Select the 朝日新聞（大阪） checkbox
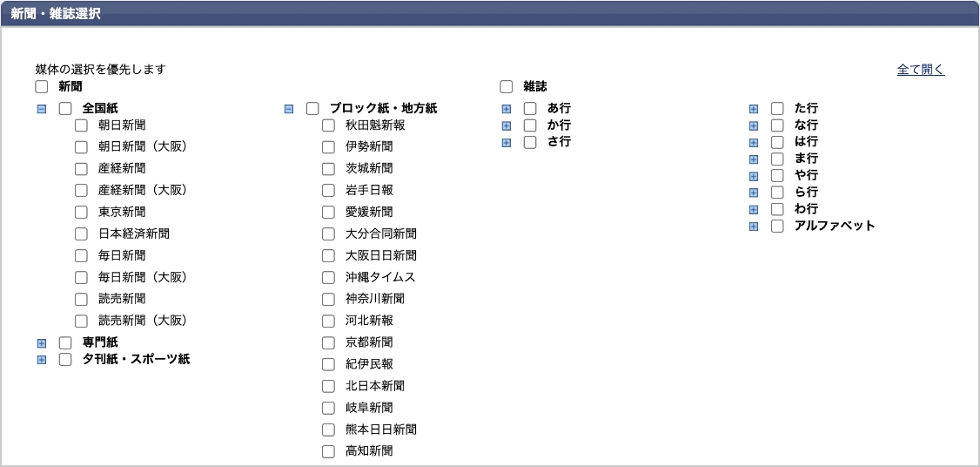 (81, 147)
